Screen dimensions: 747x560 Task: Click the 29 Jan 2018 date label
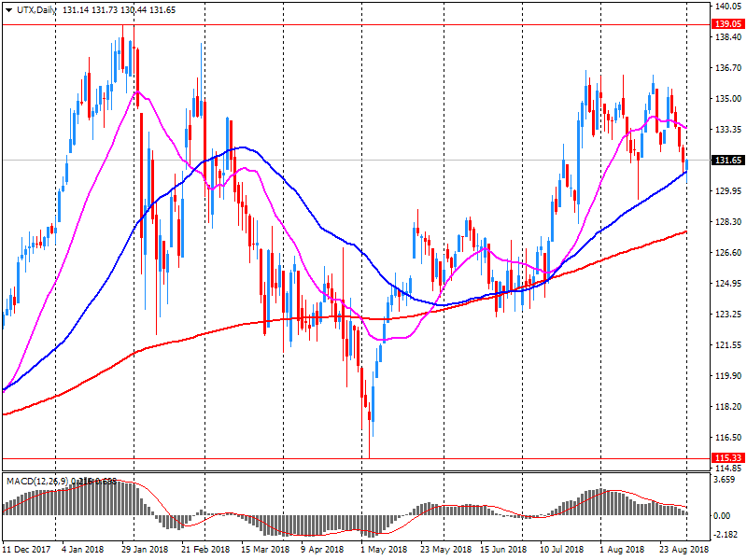tap(145, 550)
